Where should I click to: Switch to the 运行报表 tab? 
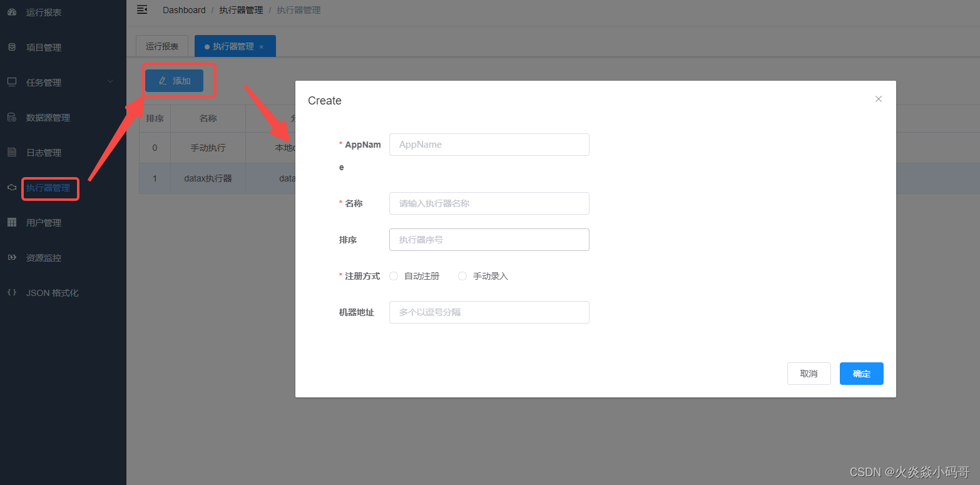[x=162, y=46]
